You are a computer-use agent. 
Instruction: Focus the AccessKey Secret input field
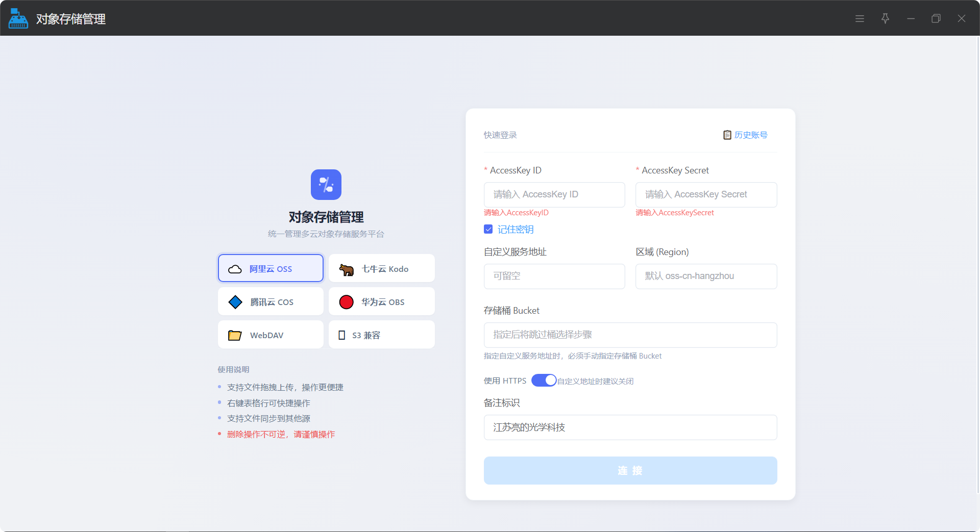(706, 195)
